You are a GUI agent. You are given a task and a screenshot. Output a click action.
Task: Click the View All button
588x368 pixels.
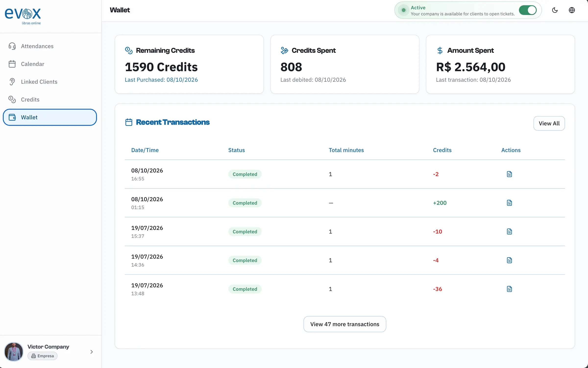(549, 123)
